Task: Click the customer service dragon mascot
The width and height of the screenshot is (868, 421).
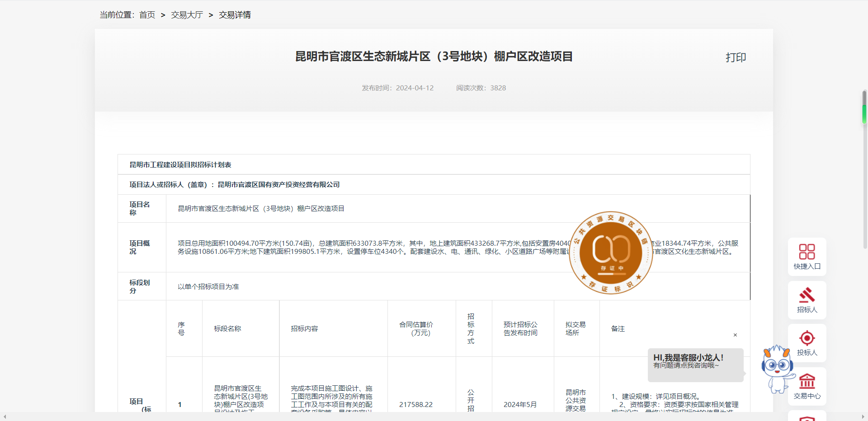Action: point(777,369)
